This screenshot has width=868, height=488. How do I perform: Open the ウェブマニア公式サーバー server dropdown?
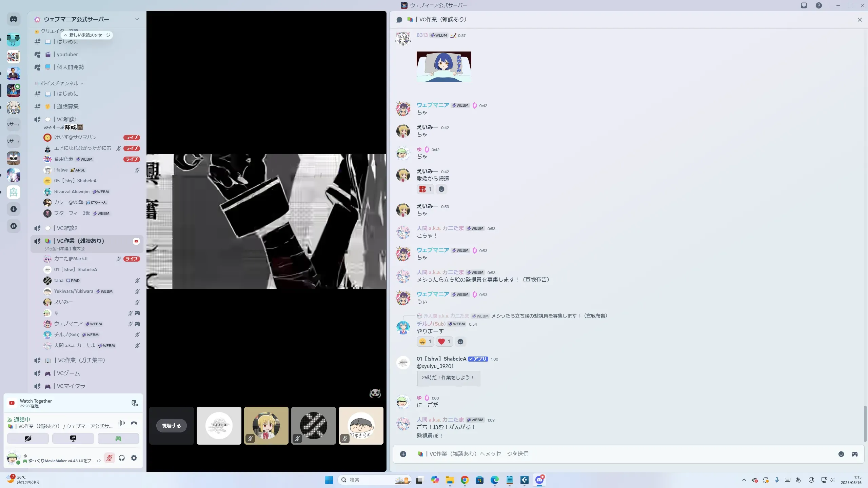(x=137, y=19)
